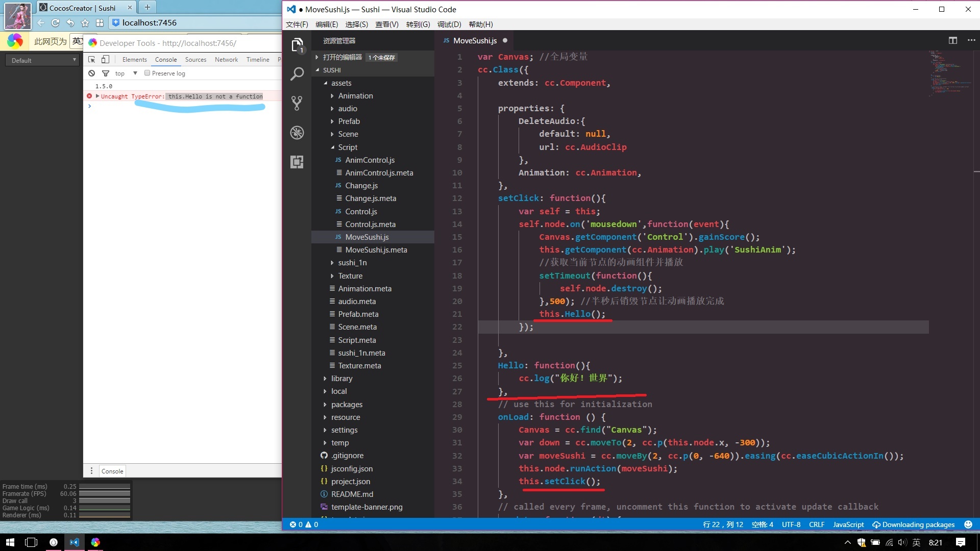The width and height of the screenshot is (980, 551).
Task: Switch to the Network tab in DevTools
Action: (226, 60)
